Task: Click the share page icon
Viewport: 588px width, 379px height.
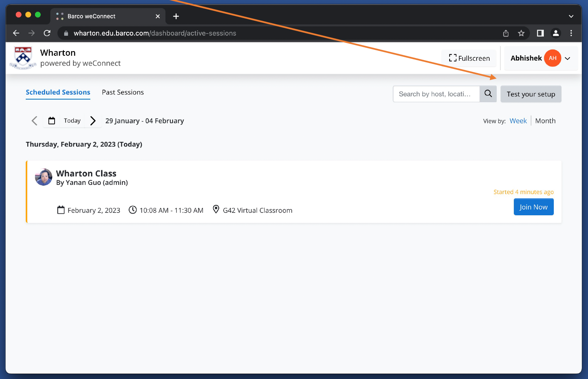Action: tap(506, 33)
